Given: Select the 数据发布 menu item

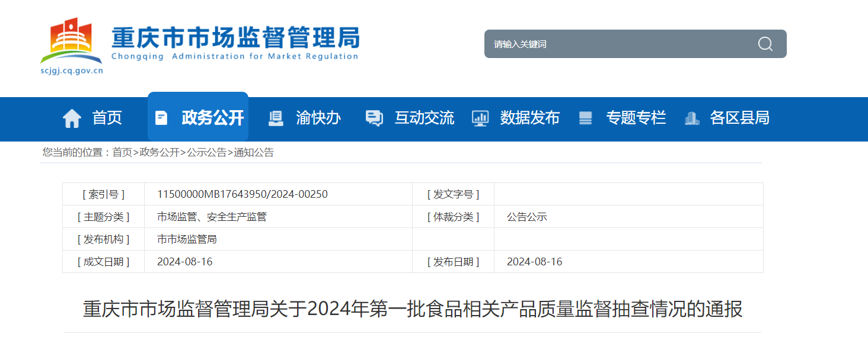Looking at the screenshot, I should 529,118.
